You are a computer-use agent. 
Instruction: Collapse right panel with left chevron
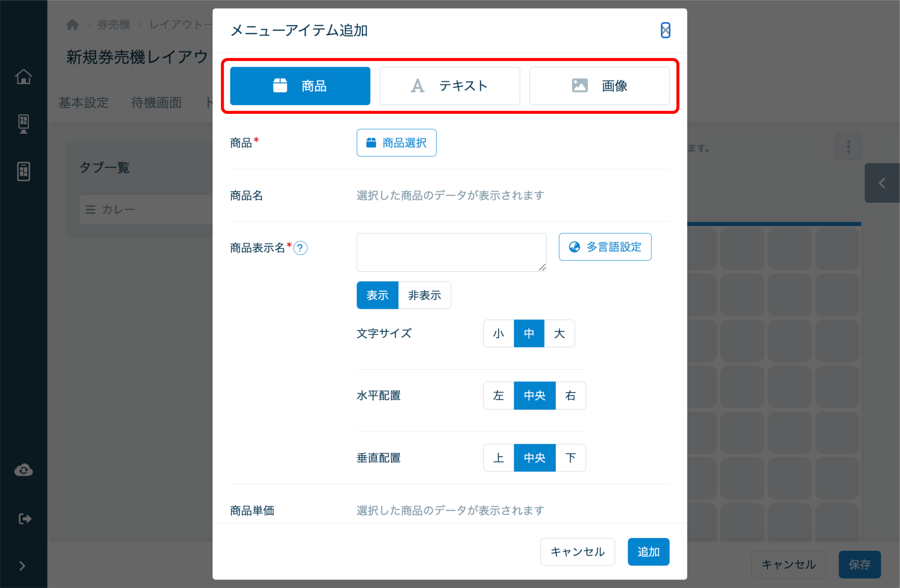click(882, 183)
